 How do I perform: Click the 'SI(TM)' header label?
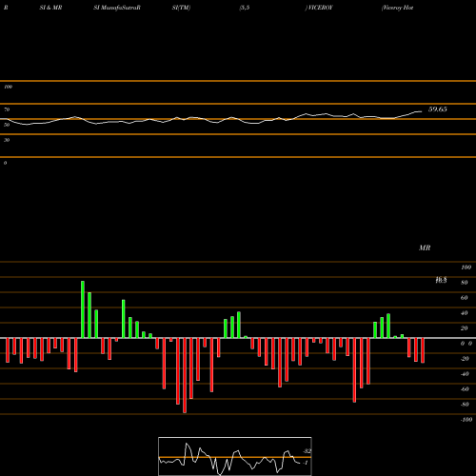(x=181, y=8)
